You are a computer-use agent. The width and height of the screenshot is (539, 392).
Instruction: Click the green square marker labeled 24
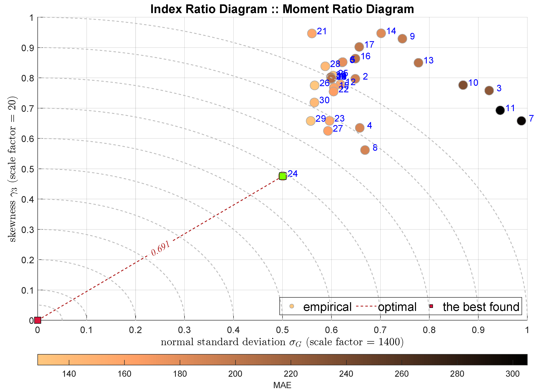tap(283, 176)
